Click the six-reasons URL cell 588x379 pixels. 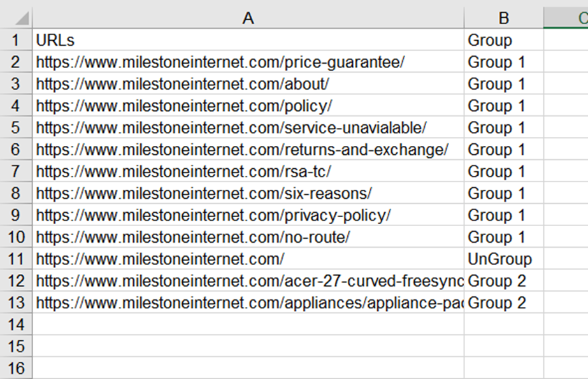coord(248,193)
